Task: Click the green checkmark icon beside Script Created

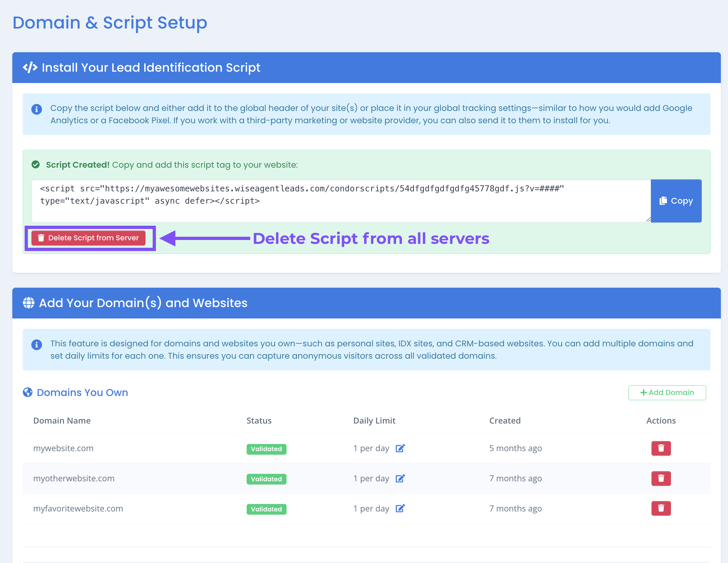Action: click(36, 164)
